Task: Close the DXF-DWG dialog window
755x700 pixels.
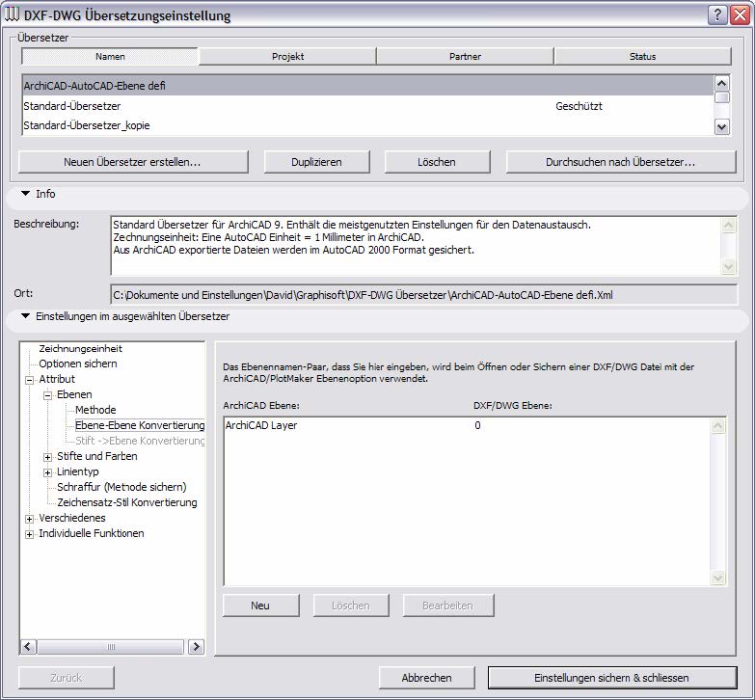Action: point(740,14)
